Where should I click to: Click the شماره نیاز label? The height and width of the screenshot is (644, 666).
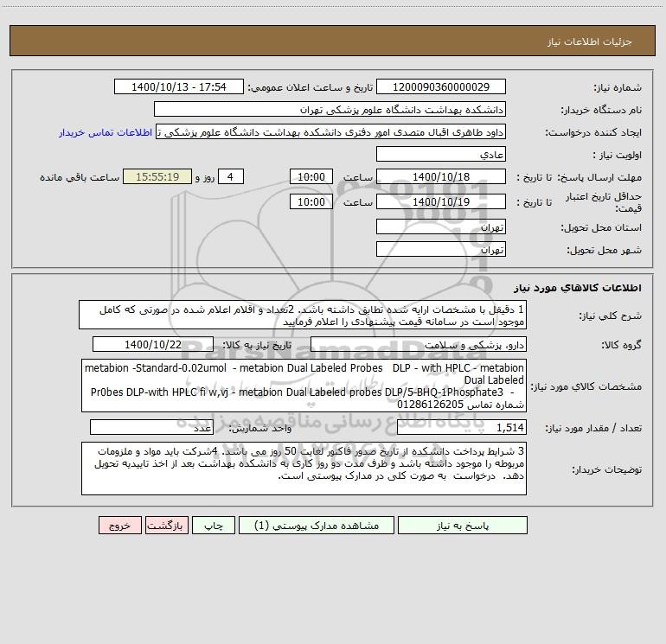pyautogui.click(x=618, y=87)
